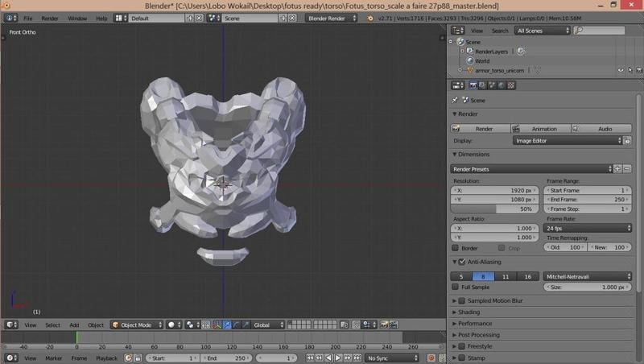Viewport: 644px width, 364px height.
Task: Disable the Anti-Aliasing checkbox
Action: (461, 262)
